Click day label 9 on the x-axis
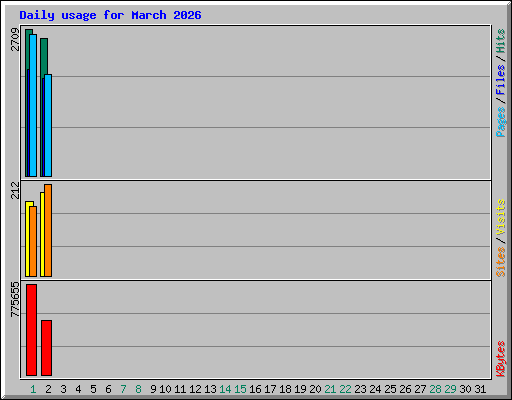Screen dimensions: 512x400 tap(153, 389)
